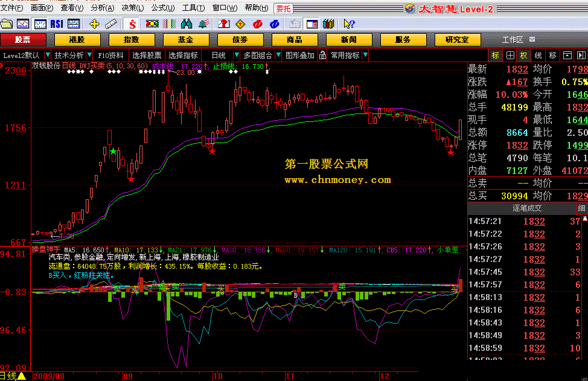Click the grey clipboard toolbar icon
Image resolution: width=588 pixels, height=381 pixels.
pos(295,24)
